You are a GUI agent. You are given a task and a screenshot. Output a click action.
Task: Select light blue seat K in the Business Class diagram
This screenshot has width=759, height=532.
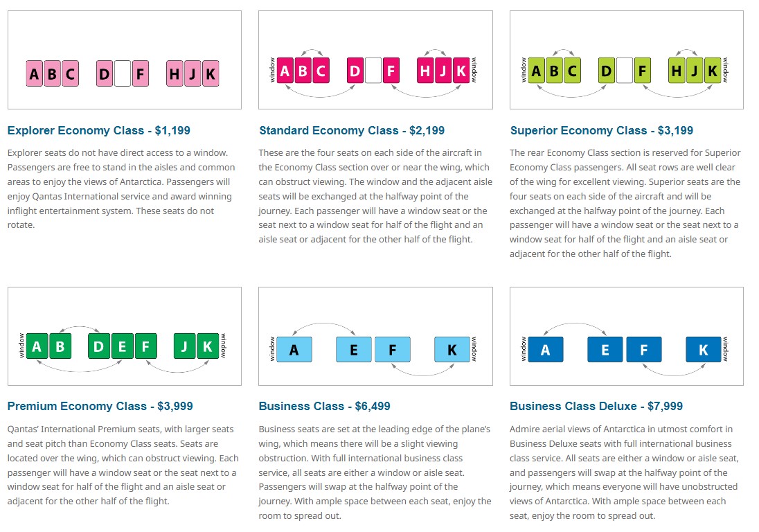pos(452,350)
